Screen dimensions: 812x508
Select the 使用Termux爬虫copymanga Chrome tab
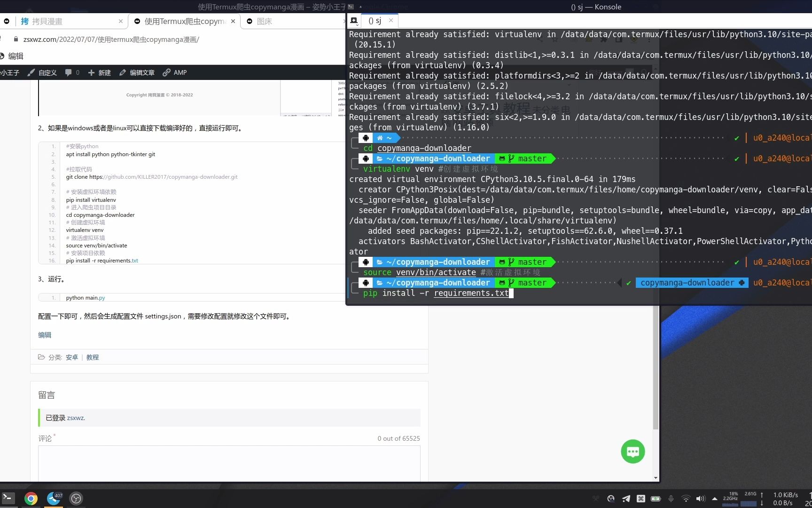pyautogui.click(x=185, y=21)
